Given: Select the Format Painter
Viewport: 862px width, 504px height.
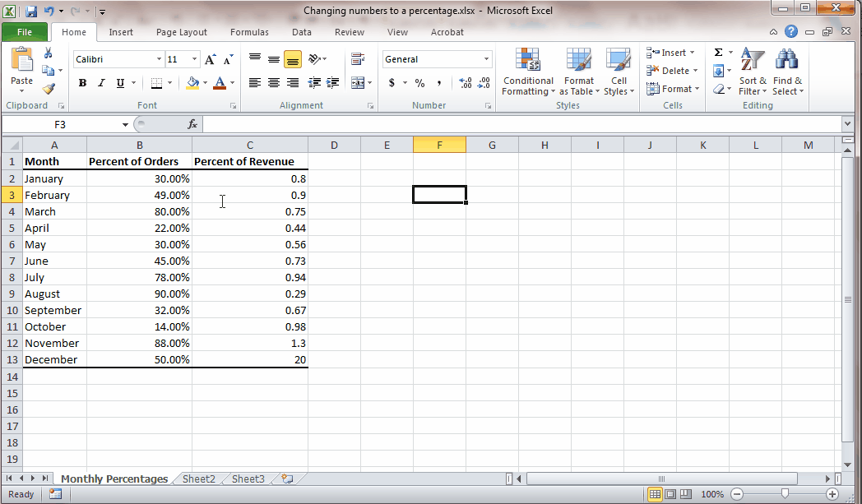Looking at the screenshot, I should click(49, 89).
